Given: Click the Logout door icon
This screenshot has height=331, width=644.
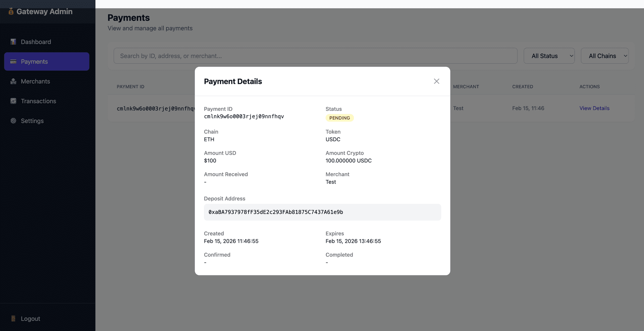Looking at the screenshot, I should [13, 319].
